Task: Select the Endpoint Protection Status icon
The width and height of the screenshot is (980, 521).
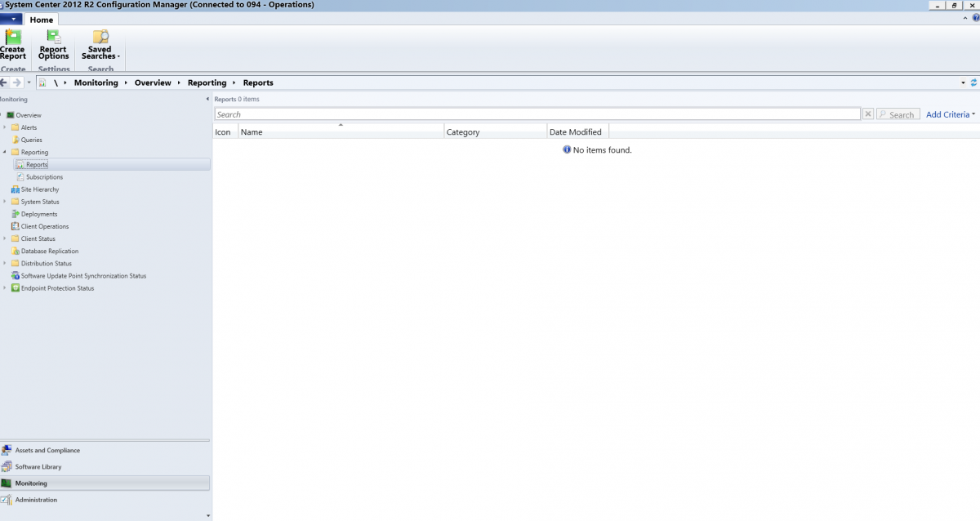Action: pos(15,288)
